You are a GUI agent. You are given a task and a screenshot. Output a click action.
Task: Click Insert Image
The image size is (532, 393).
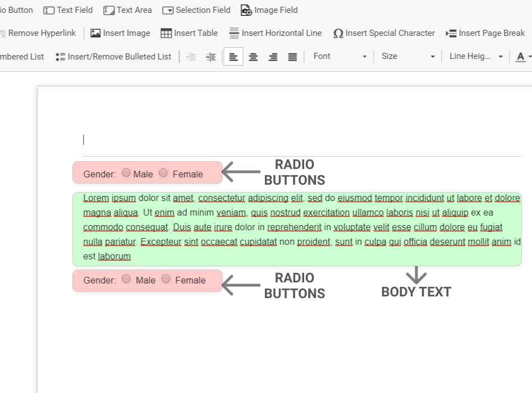tap(121, 33)
